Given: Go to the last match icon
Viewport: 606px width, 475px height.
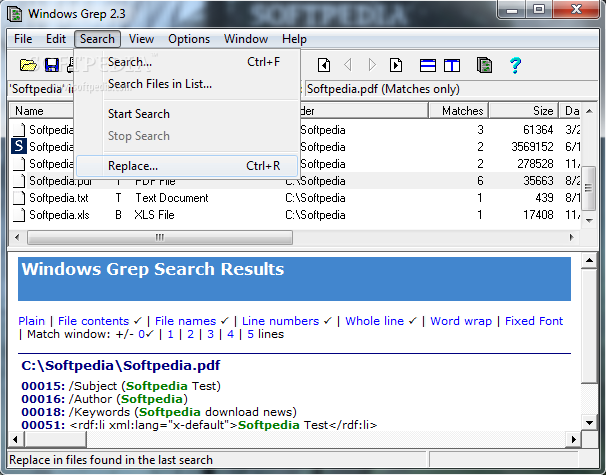Looking at the screenshot, I should click(x=396, y=65).
